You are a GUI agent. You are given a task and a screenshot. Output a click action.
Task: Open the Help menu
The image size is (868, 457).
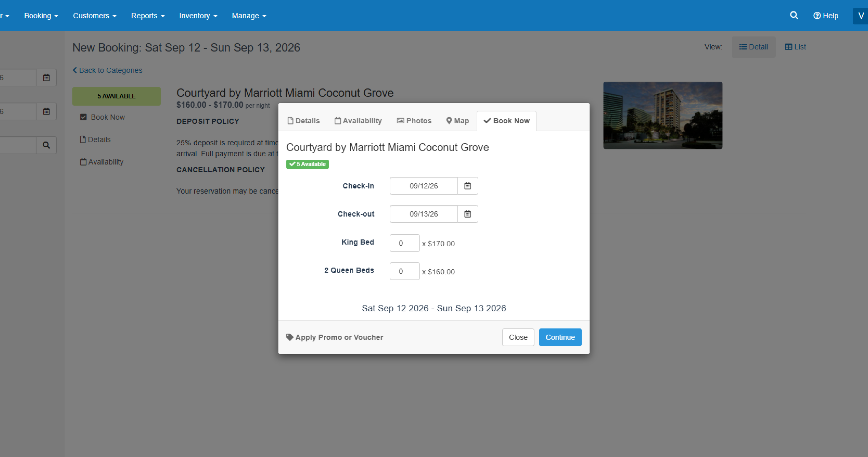(x=826, y=16)
